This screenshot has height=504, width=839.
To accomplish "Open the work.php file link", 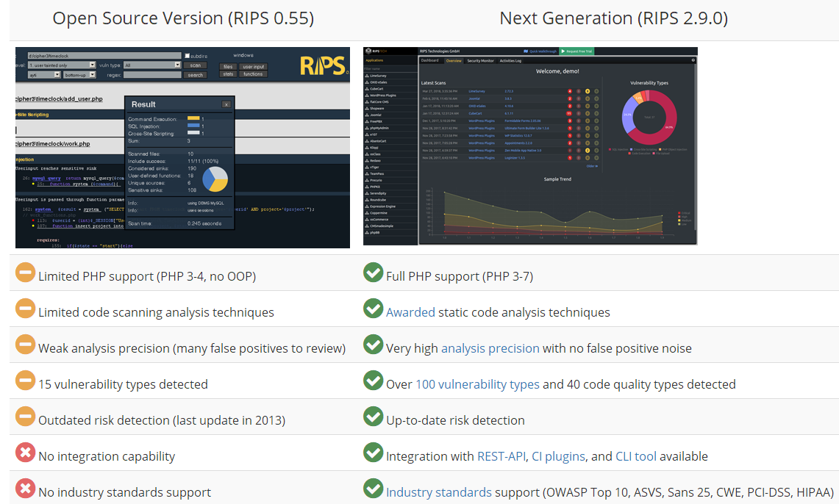I will pos(52,144).
